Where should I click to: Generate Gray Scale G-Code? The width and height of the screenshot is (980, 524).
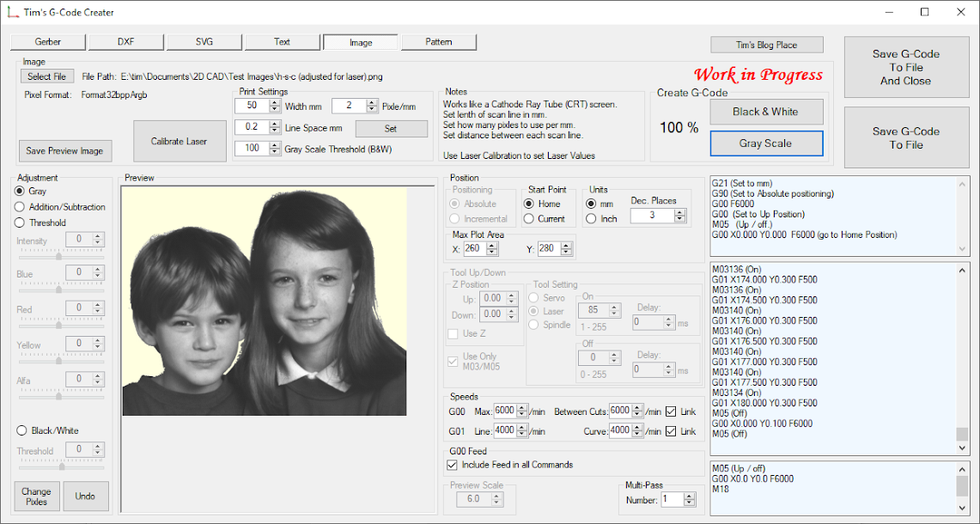[765, 143]
